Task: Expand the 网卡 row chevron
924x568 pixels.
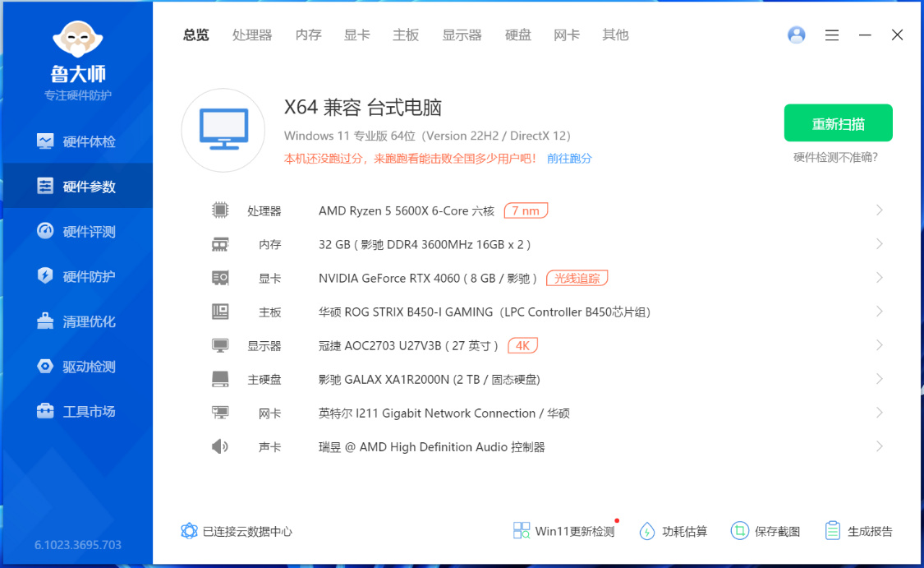Action: click(879, 413)
